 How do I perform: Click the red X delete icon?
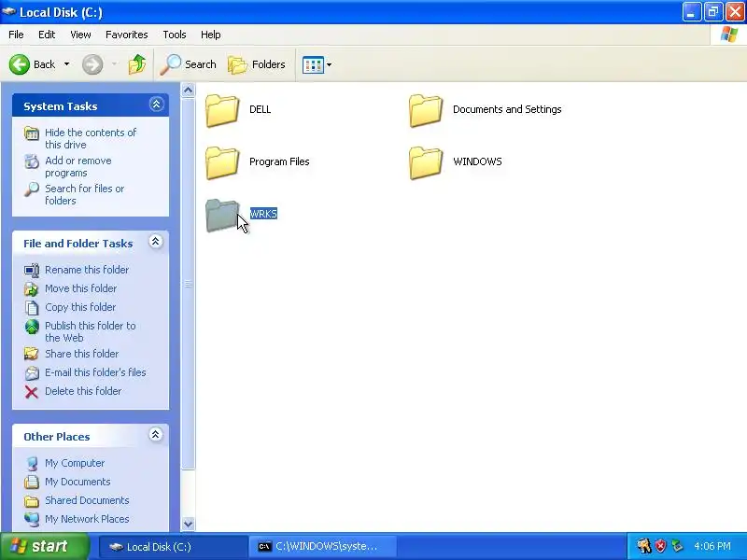32,392
